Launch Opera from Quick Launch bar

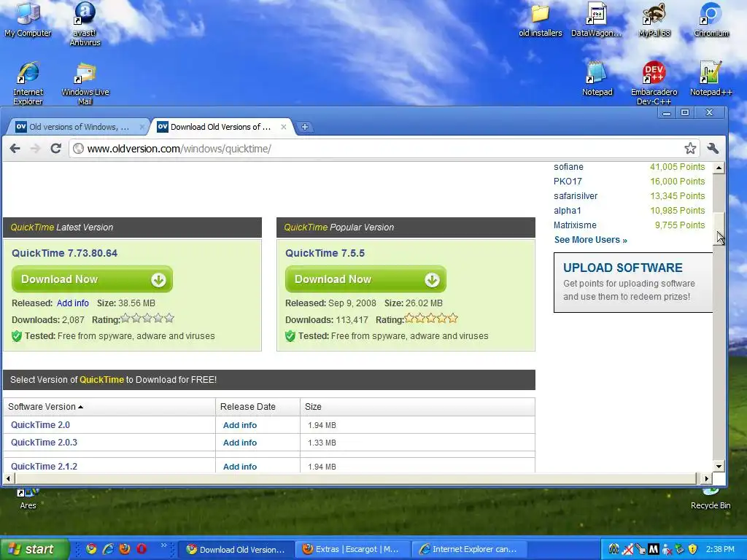(142, 549)
